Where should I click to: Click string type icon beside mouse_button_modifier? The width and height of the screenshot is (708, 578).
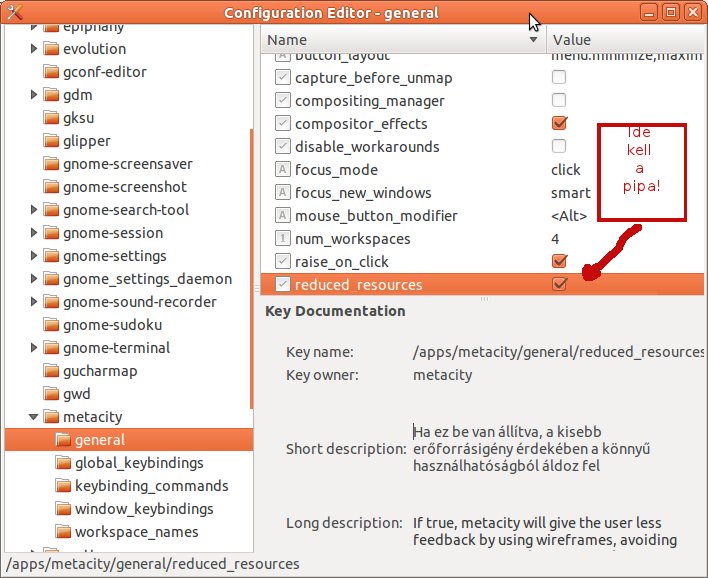pos(282,215)
